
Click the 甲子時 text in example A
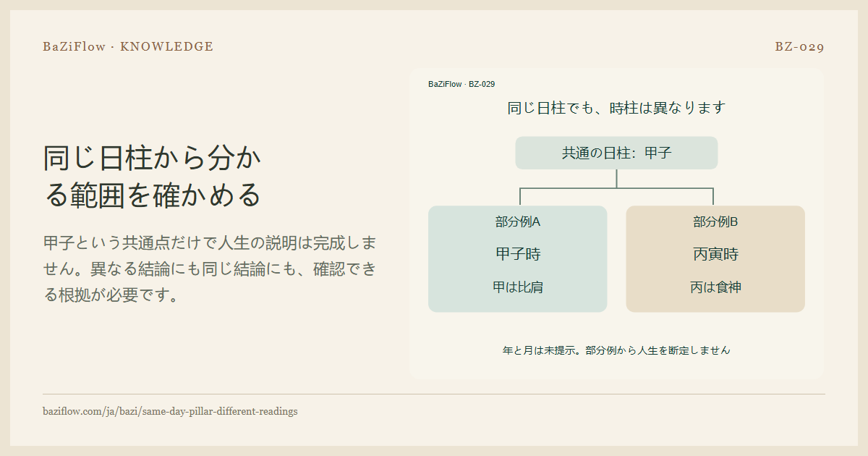point(518,254)
